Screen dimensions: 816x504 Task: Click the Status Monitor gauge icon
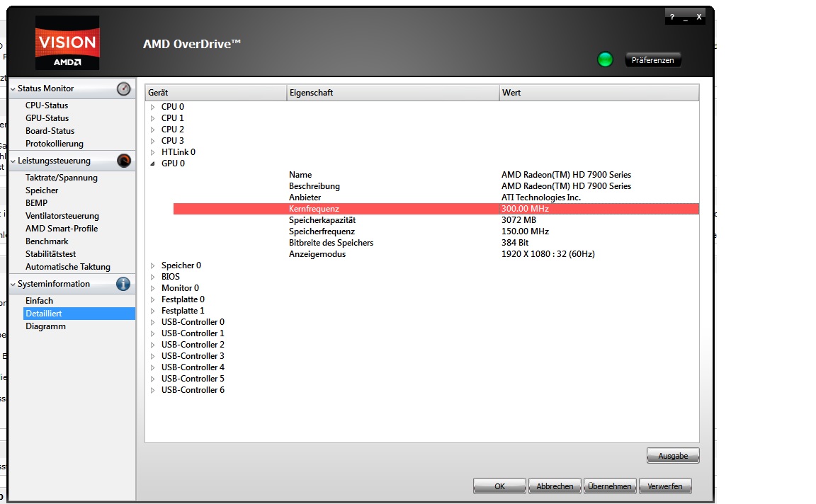123,89
